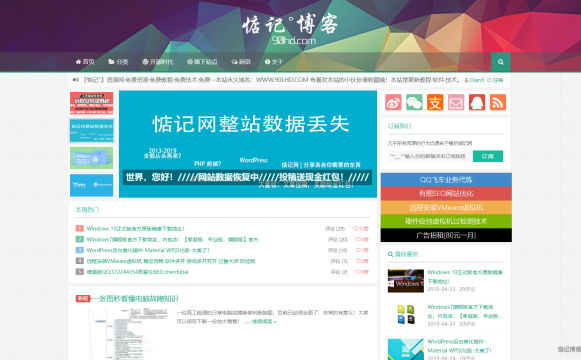The height and width of the screenshot is (360, 581).
Task: Open the WeChat social icon
Action: [414, 103]
